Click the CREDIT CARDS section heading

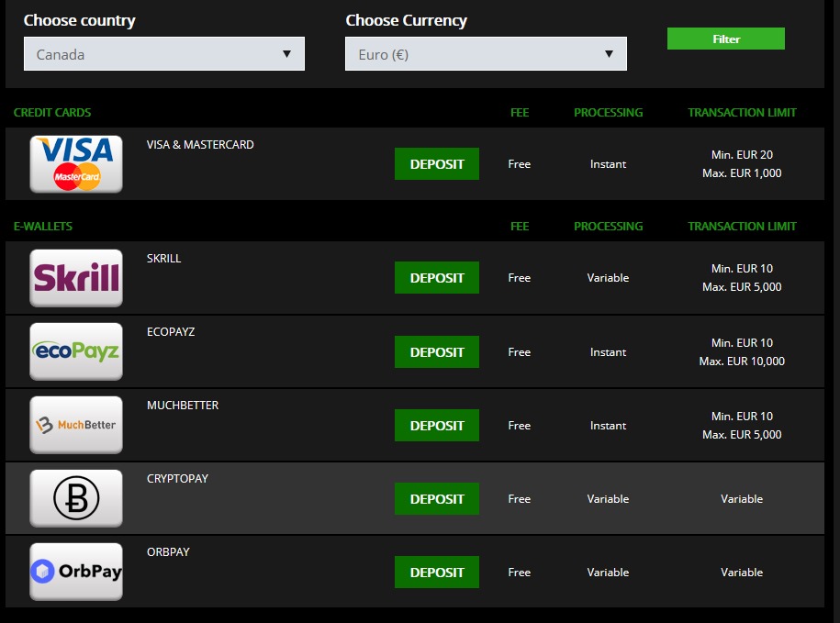point(52,112)
